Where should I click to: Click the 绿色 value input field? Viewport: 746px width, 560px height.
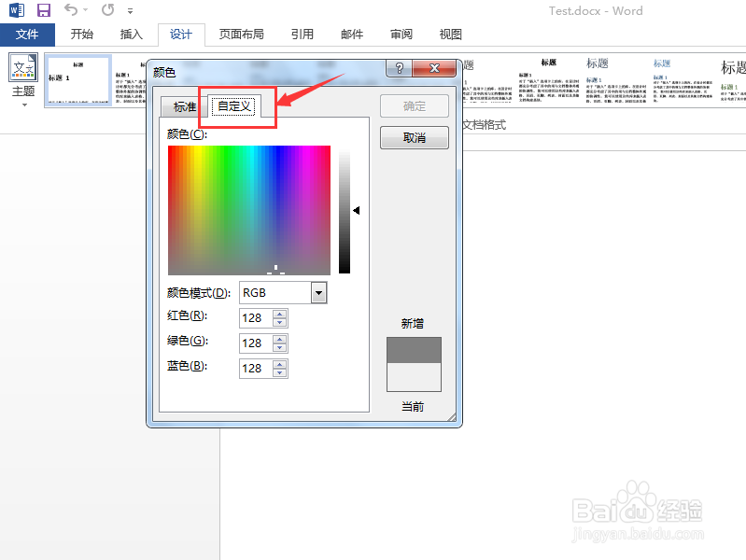[x=256, y=343]
